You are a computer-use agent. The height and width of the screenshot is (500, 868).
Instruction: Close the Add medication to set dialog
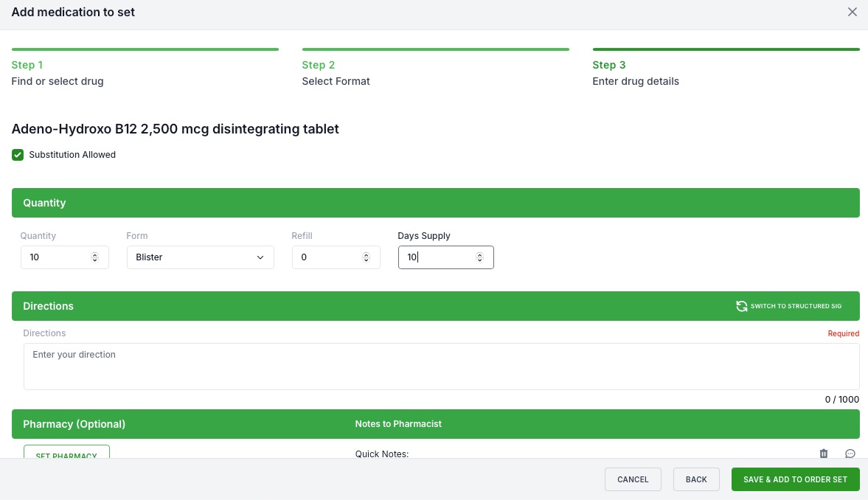click(852, 13)
